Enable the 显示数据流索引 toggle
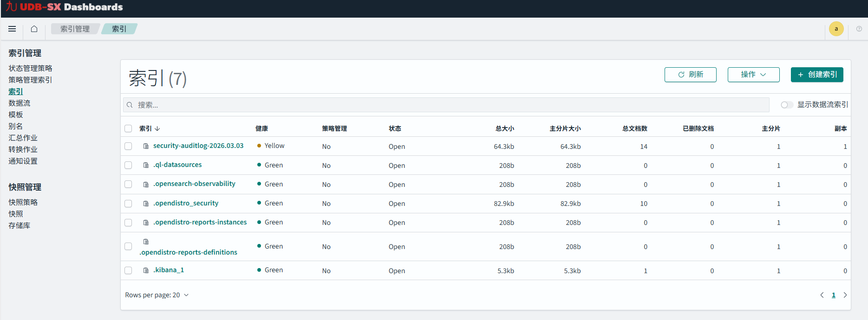 tap(786, 105)
